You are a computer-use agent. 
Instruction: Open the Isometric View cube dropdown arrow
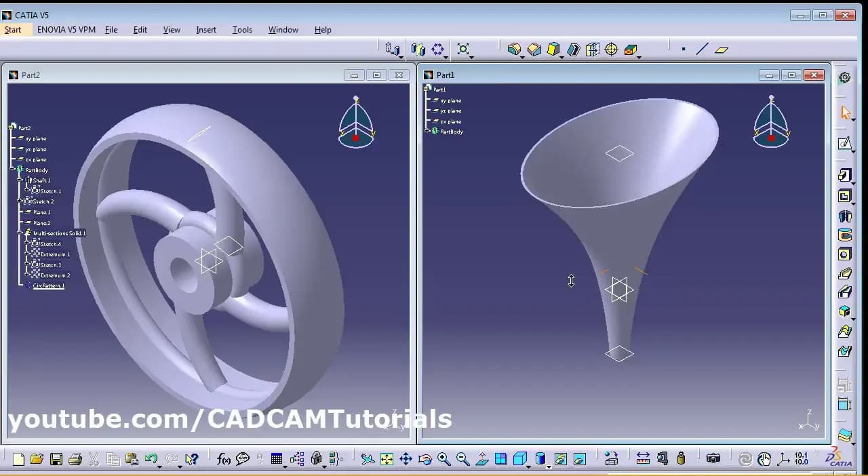(530, 466)
